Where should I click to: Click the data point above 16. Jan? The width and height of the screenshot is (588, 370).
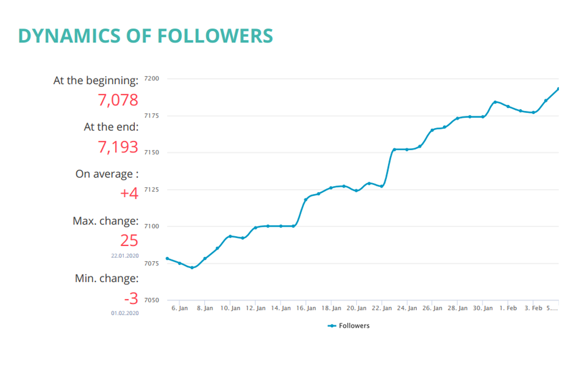[305, 199]
